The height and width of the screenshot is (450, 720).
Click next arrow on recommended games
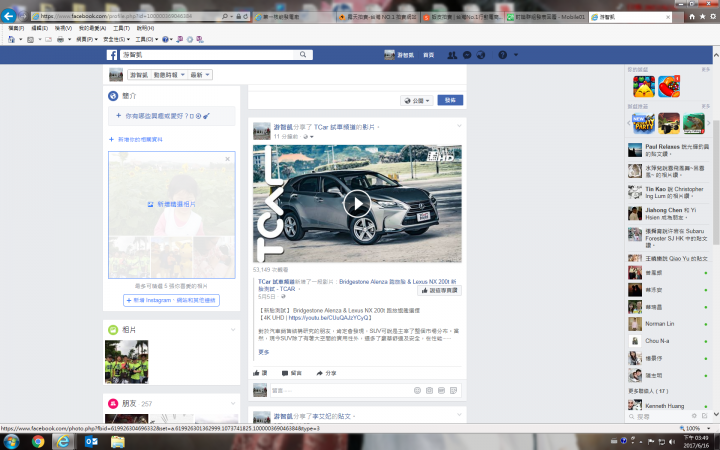[x=709, y=123]
